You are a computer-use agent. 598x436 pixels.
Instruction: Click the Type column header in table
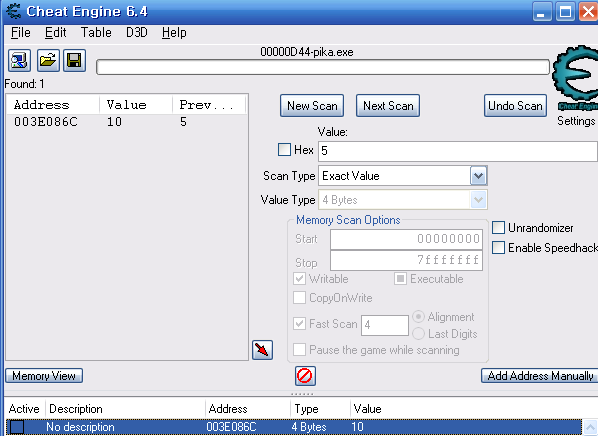(321, 409)
